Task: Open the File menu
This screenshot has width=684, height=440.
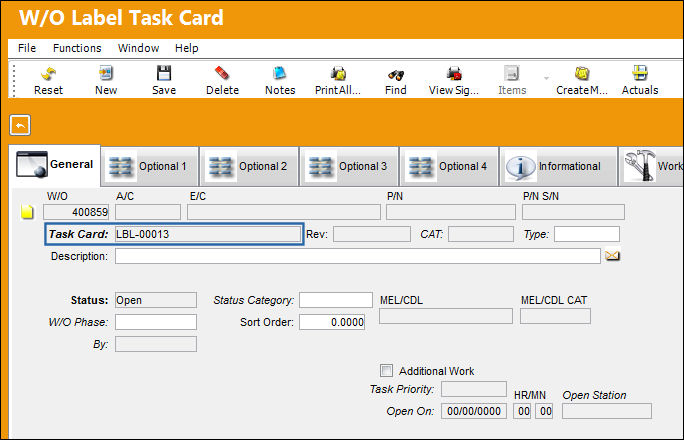Action: (27, 48)
